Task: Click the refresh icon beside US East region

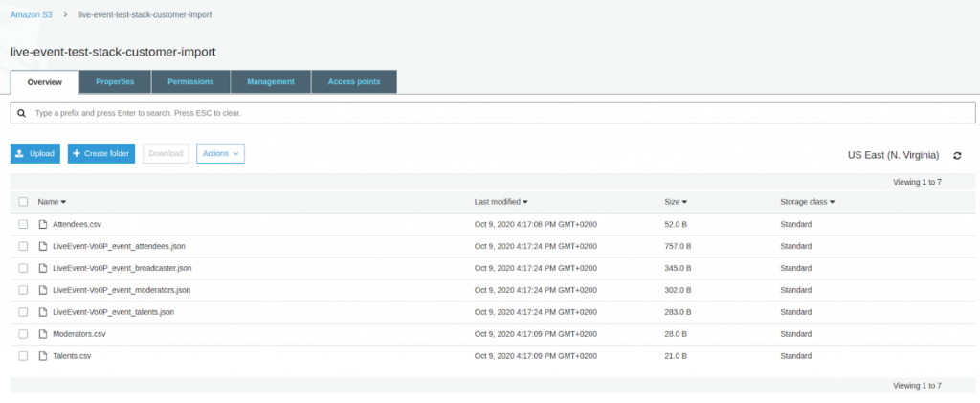Action: click(957, 155)
